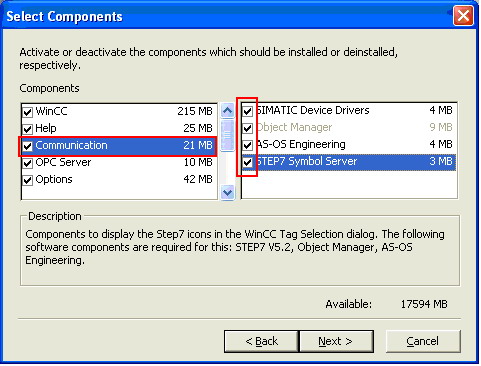The image size is (481, 366).
Task: Proceed with the Next button
Action: 336,341
